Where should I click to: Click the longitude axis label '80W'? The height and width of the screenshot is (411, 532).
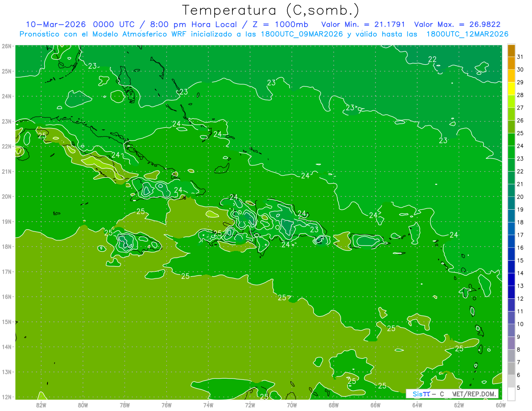point(83,405)
